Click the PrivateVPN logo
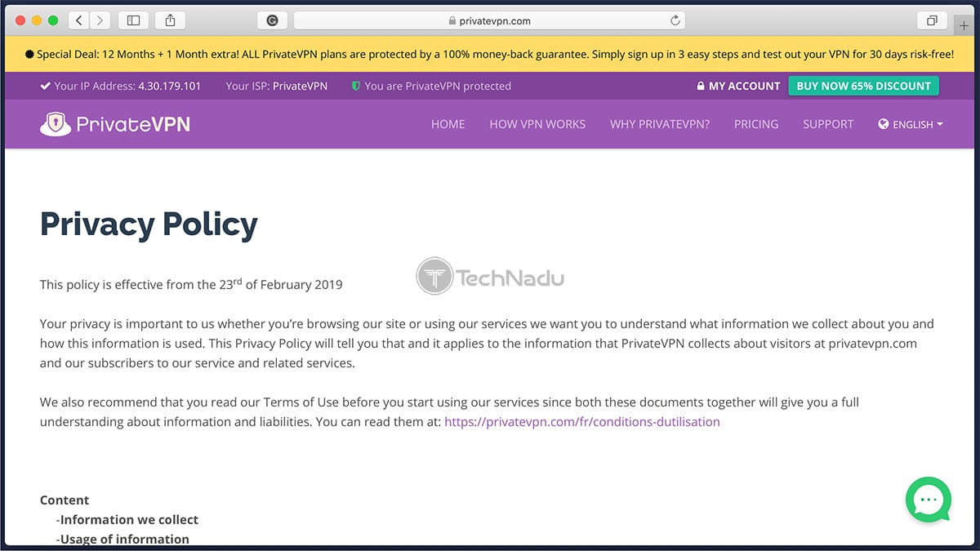This screenshot has height=551, width=980. pos(115,124)
